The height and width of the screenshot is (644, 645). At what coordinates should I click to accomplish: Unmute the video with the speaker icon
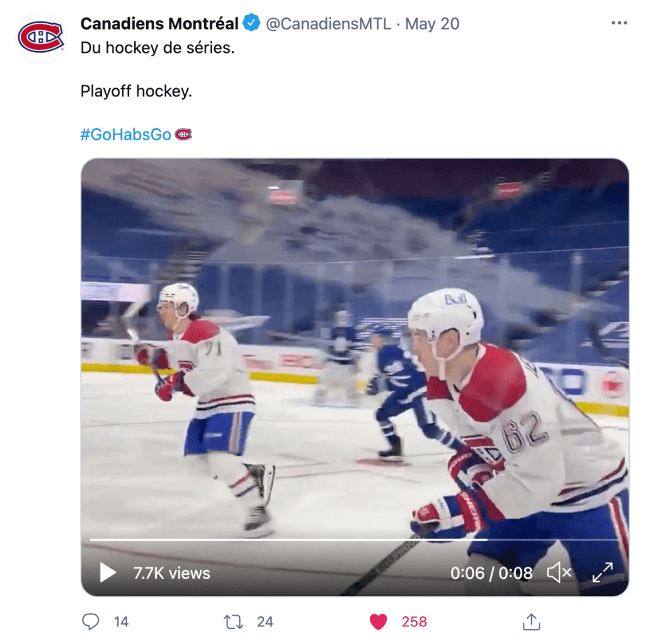[x=559, y=573]
